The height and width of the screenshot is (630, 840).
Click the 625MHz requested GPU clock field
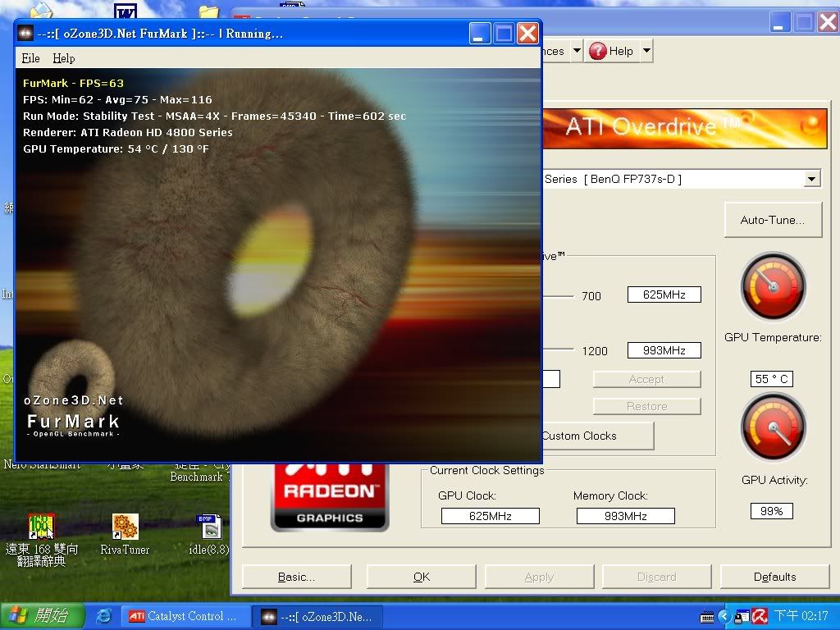tap(664, 294)
